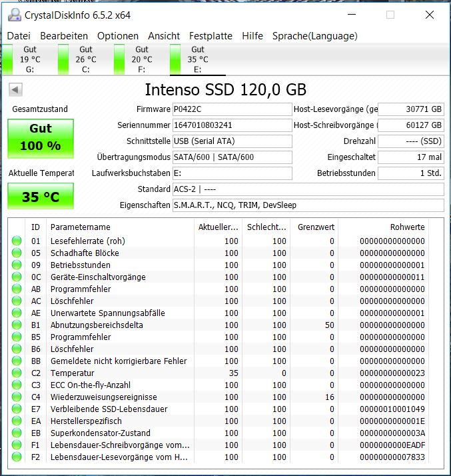Open the Bearbeiten menu
The height and width of the screenshot is (476, 451).
(x=64, y=36)
